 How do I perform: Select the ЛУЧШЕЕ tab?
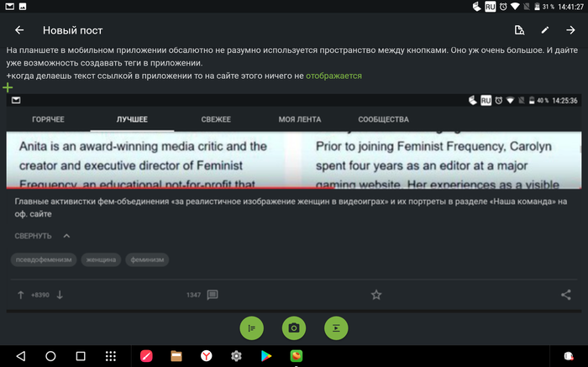pyautogui.click(x=132, y=119)
